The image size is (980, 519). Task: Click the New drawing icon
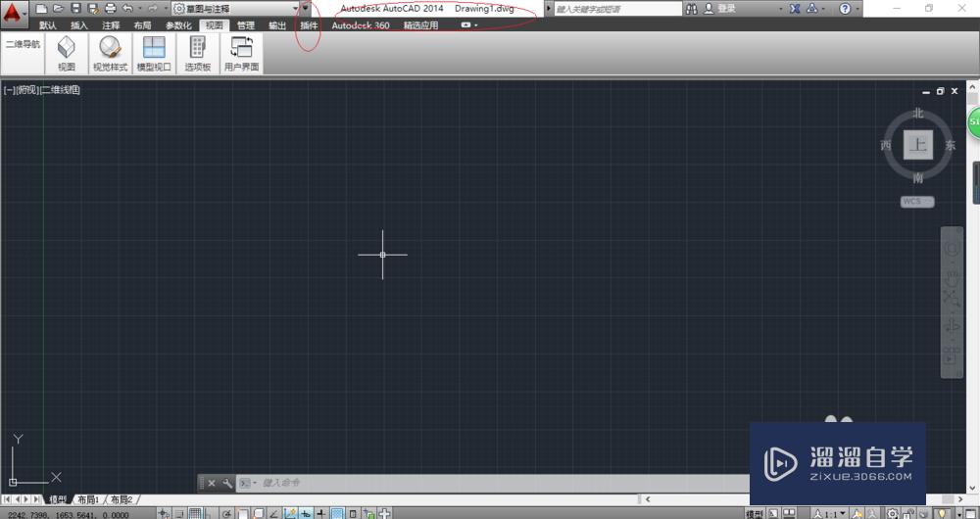41,9
